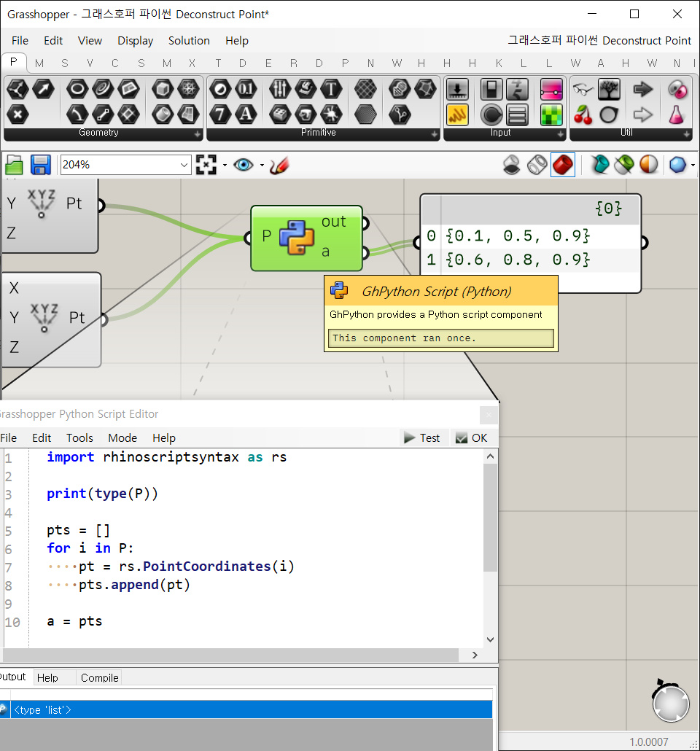Open the Help menu in Grasshopper
This screenshot has width=700, height=751.
pyautogui.click(x=237, y=41)
